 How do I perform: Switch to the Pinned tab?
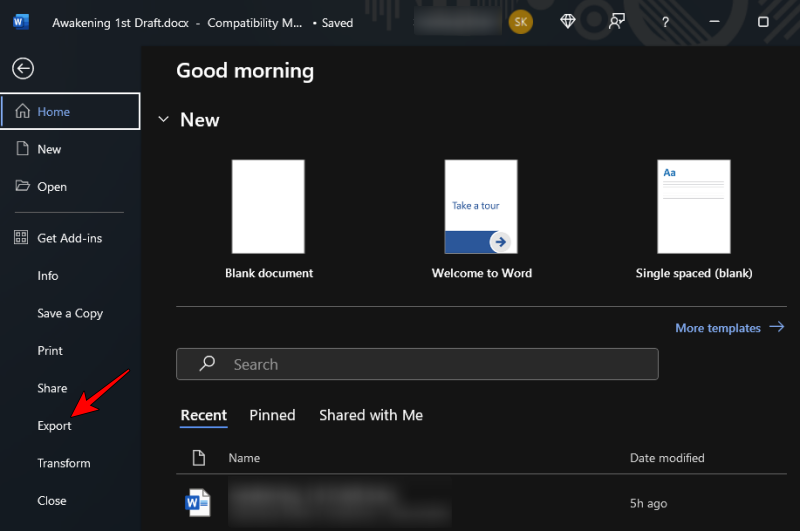pyautogui.click(x=272, y=415)
